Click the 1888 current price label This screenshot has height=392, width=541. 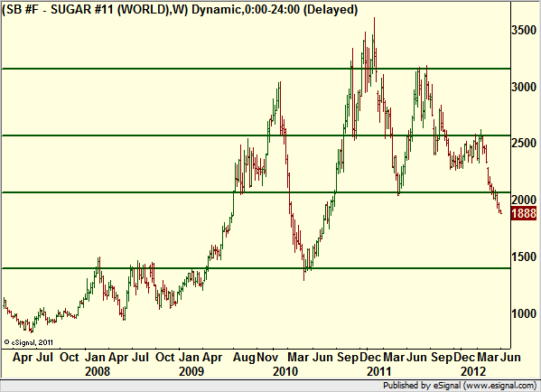point(524,213)
